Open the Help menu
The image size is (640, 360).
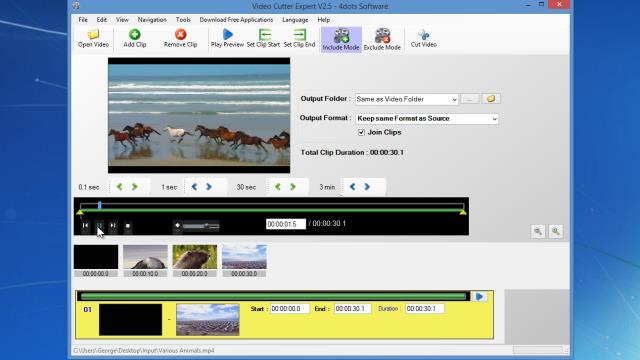(x=324, y=20)
